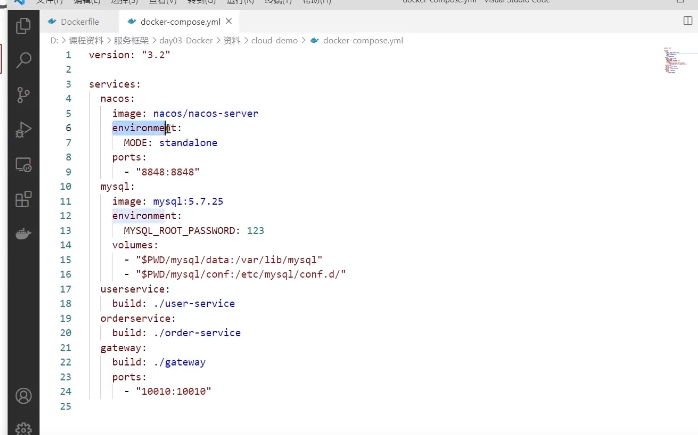Click line number 1 in the gutter
The height and width of the screenshot is (435, 698).
pos(68,55)
